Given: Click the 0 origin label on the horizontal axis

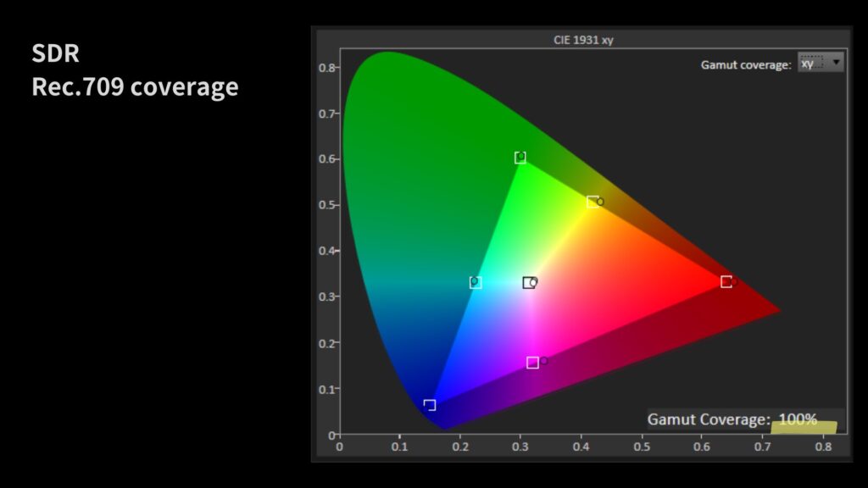Looking at the screenshot, I should tap(340, 446).
